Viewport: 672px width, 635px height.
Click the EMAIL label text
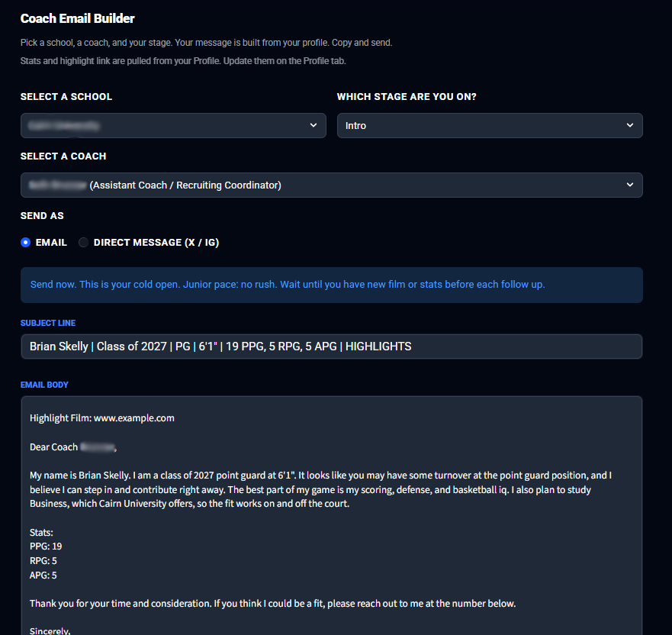tap(51, 242)
